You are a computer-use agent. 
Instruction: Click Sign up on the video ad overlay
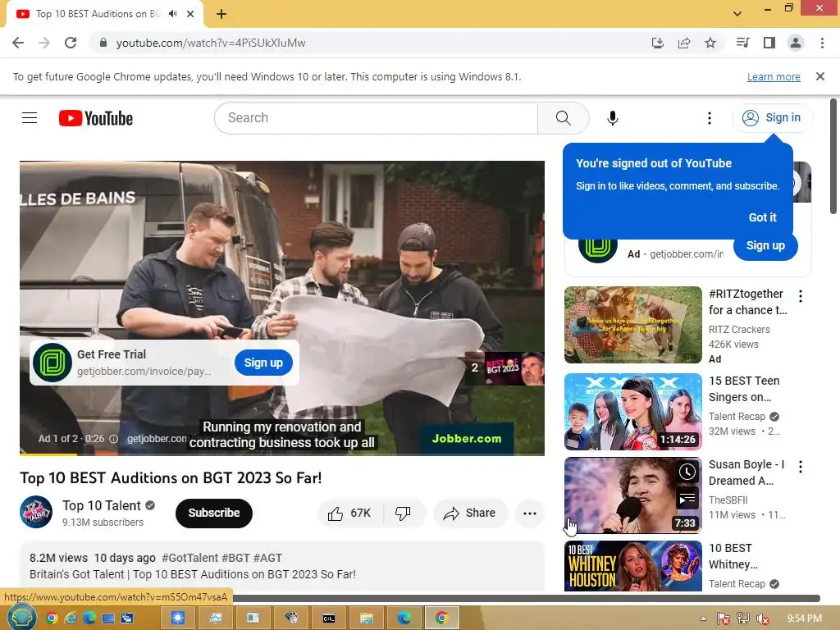coord(263,363)
